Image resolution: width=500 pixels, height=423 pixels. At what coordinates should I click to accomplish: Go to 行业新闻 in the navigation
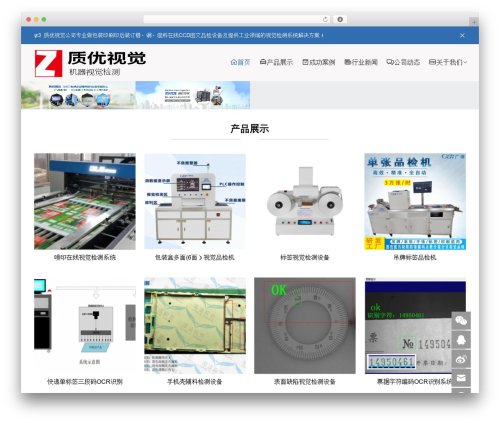coord(361,62)
